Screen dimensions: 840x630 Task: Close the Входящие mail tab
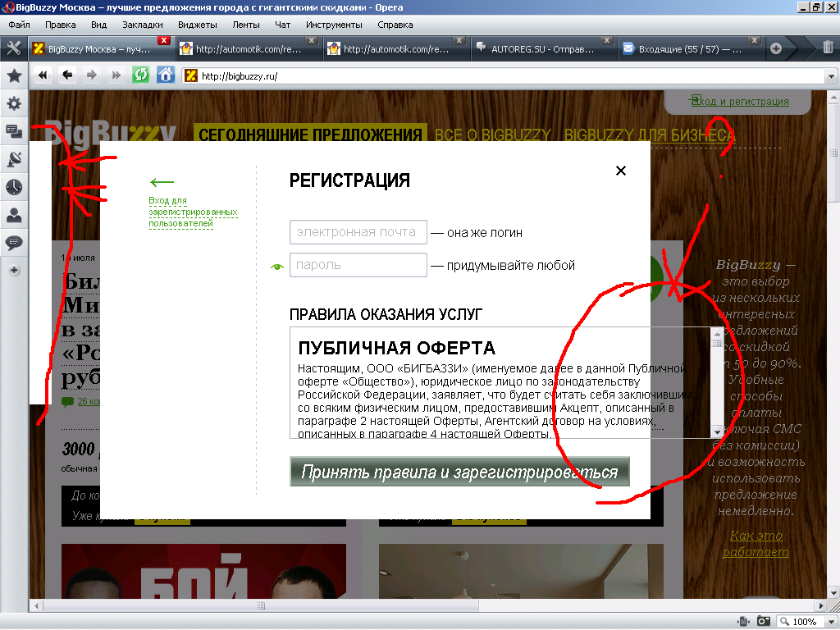click(755, 40)
